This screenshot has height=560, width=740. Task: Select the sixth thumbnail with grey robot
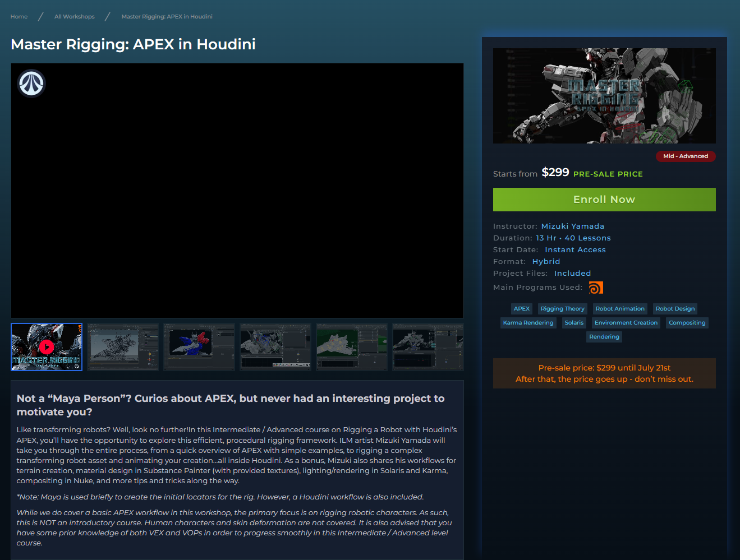click(428, 347)
